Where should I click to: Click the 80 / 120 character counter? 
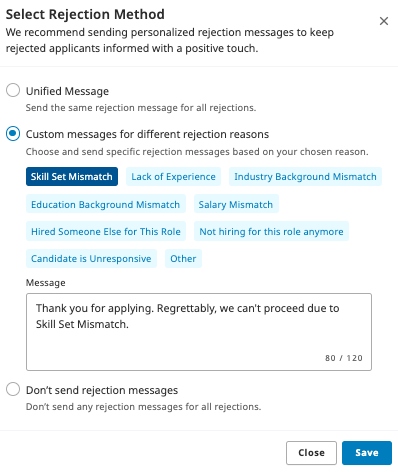click(x=344, y=358)
